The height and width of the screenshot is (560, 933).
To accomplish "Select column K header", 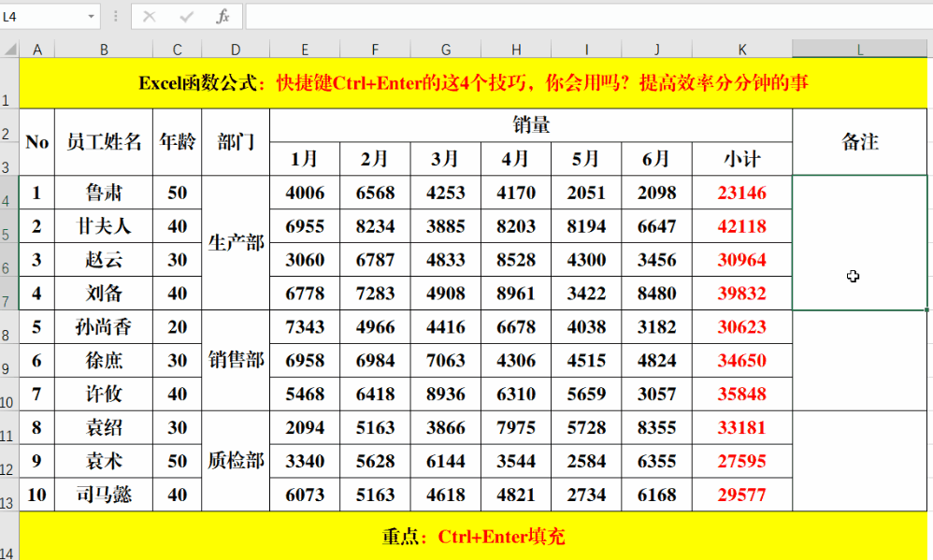I will pos(742,50).
